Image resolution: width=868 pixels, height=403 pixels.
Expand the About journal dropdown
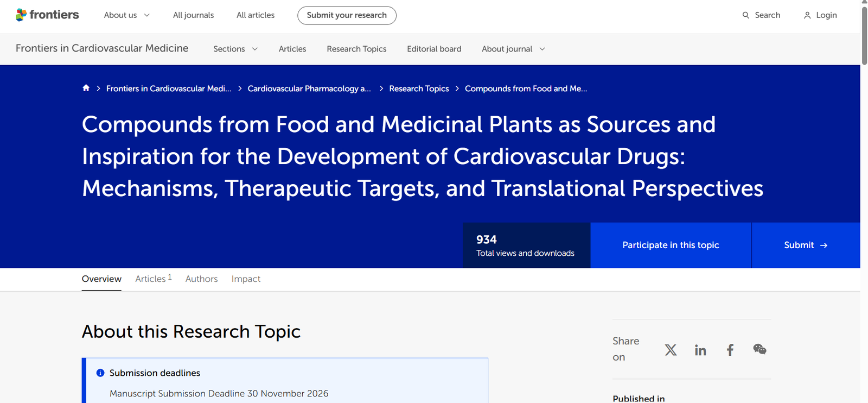point(513,49)
